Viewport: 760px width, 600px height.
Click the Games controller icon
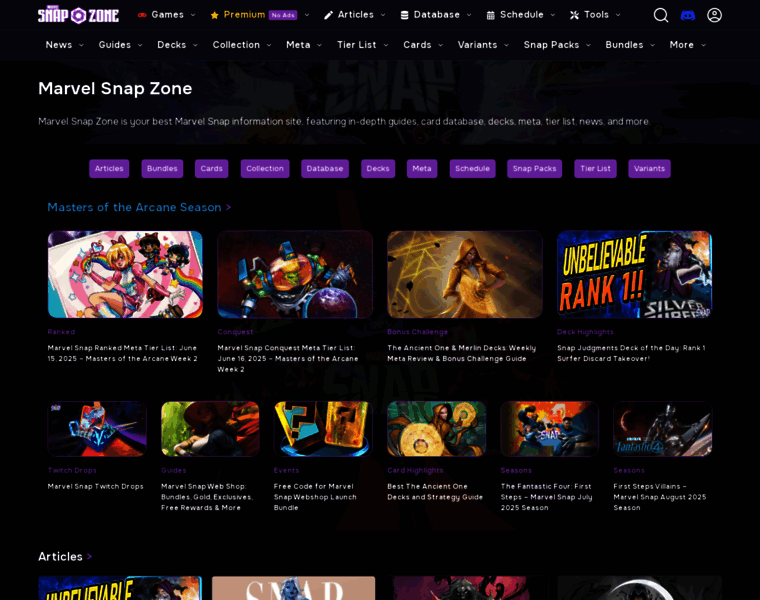(x=142, y=15)
